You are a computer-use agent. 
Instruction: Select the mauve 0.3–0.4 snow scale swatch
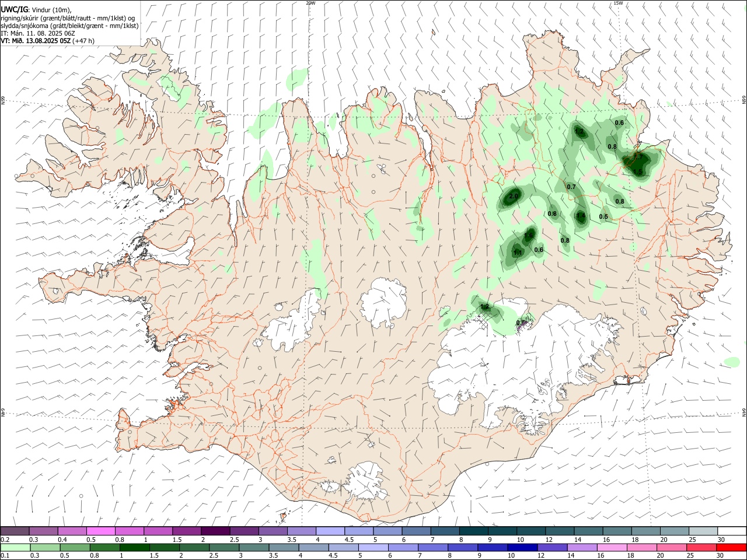click(x=44, y=531)
